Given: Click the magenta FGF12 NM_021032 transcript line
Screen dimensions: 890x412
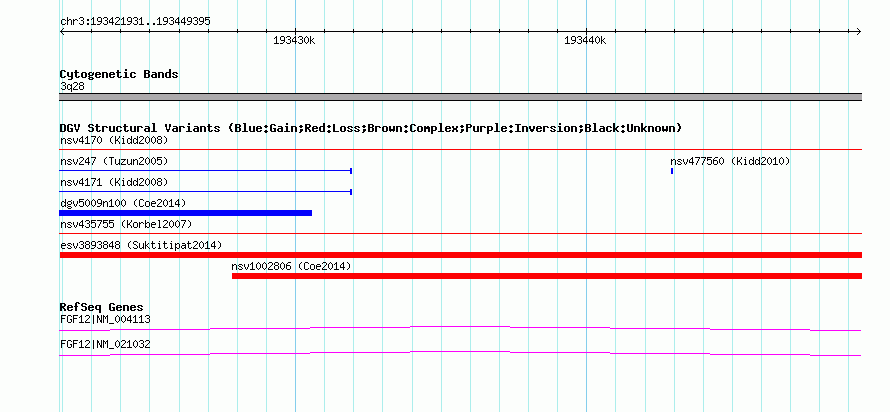Looking at the screenshot, I should pos(460,354).
